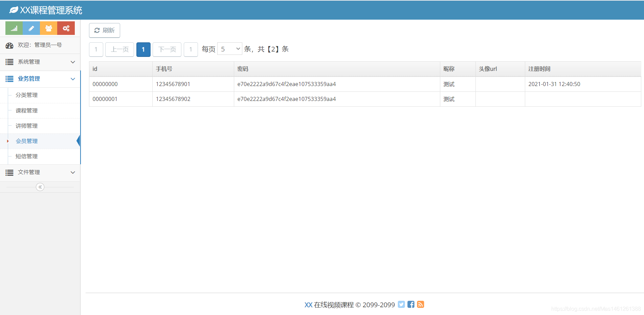Open the Facebook icon in the footer
Image resolution: width=644 pixels, height=315 pixels.
coord(411,304)
